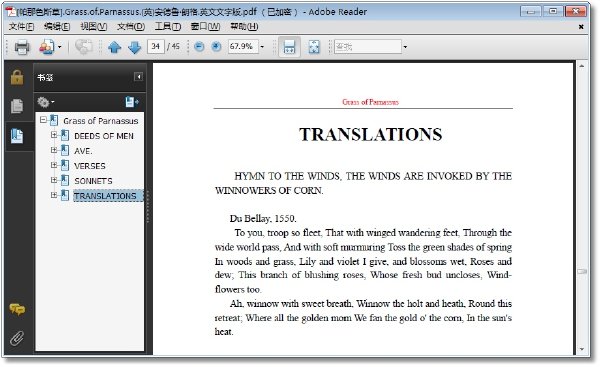Click the 'Du Bellay, 1550.' text line

coord(263,219)
